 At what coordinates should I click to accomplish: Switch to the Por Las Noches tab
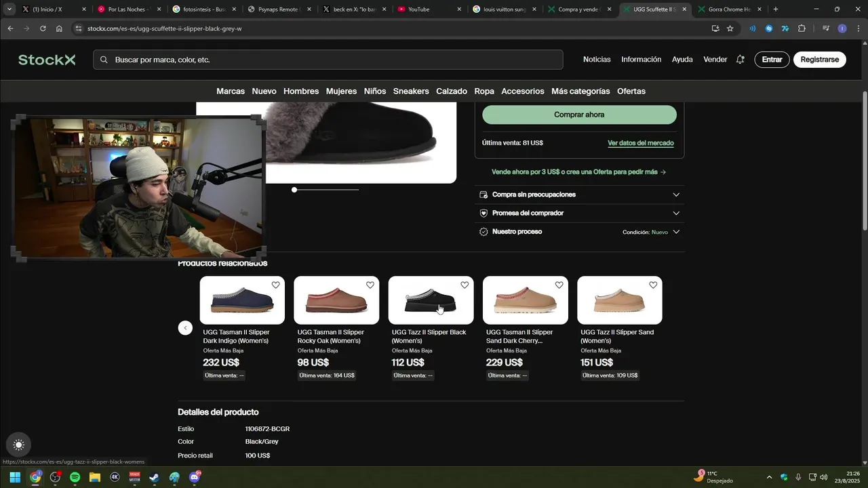pos(129,9)
